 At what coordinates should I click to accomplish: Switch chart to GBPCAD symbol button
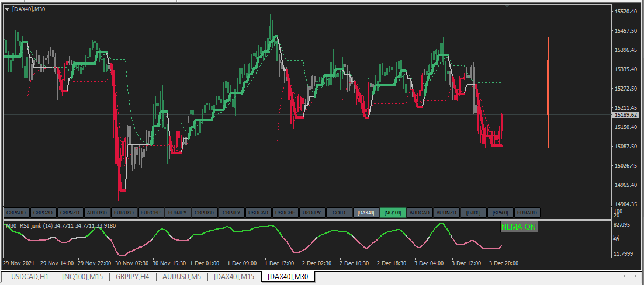click(x=44, y=213)
